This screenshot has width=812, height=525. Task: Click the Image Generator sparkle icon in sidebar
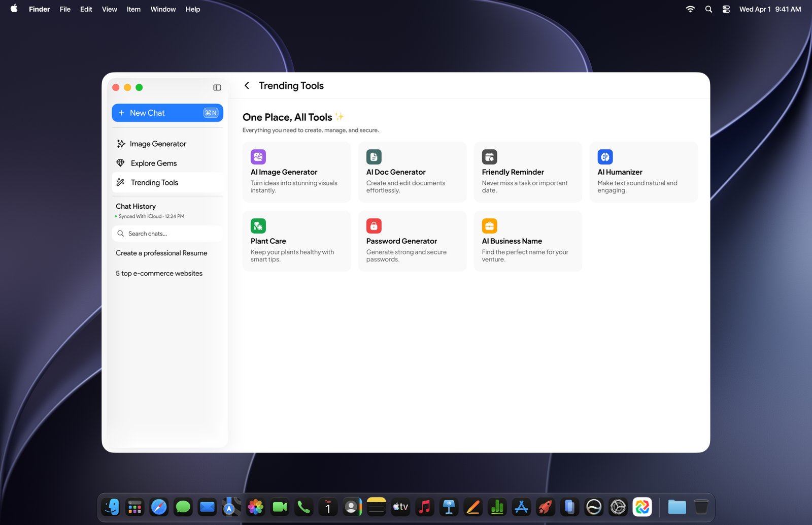(x=121, y=144)
